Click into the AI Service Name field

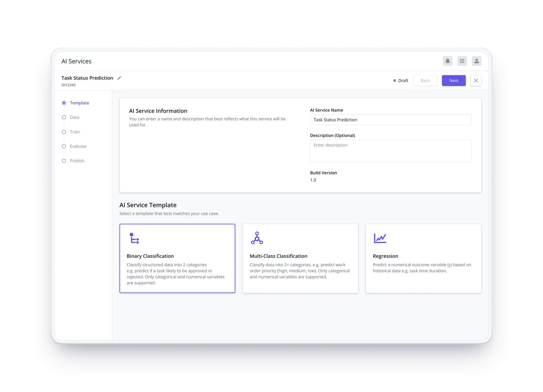(x=391, y=120)
